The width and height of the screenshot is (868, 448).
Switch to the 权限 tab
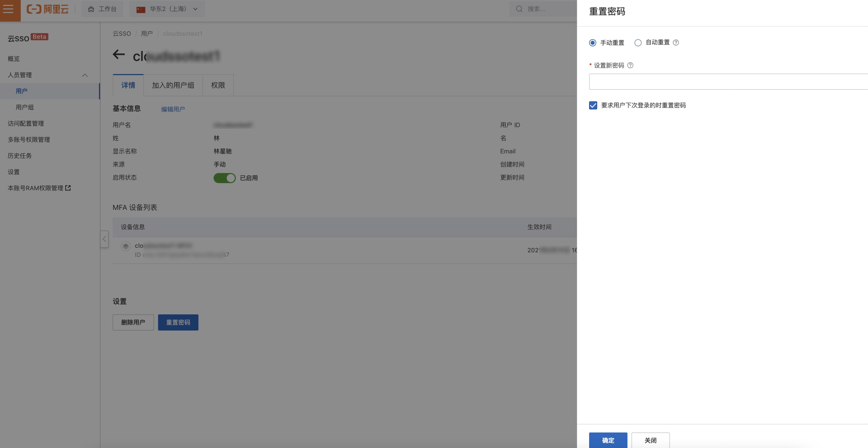point(218,85)
